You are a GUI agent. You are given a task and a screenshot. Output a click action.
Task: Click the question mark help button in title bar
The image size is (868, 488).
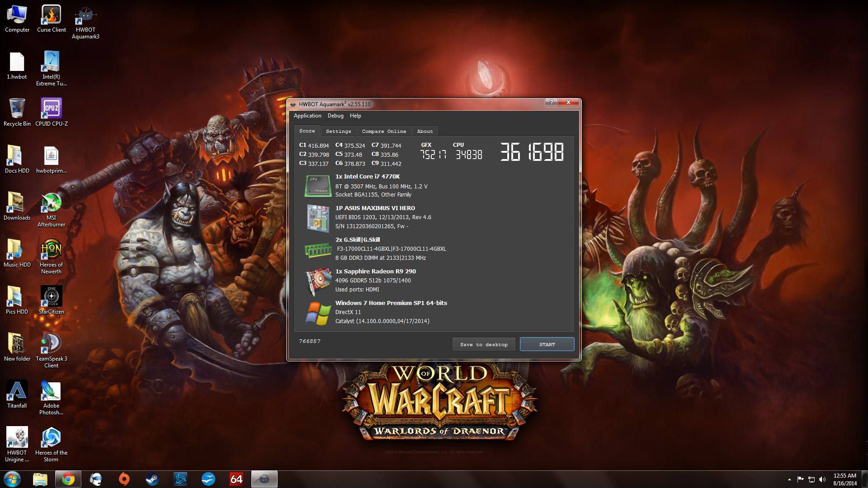click(551, 102)
